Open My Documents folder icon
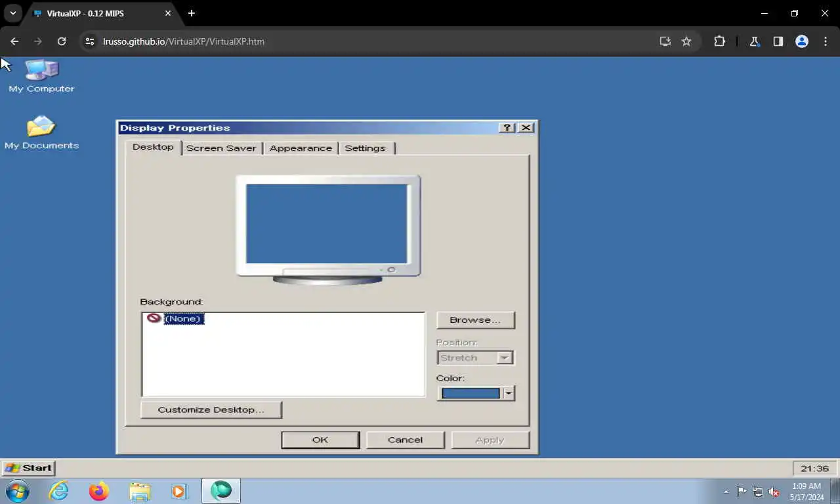 coord(41,133)
